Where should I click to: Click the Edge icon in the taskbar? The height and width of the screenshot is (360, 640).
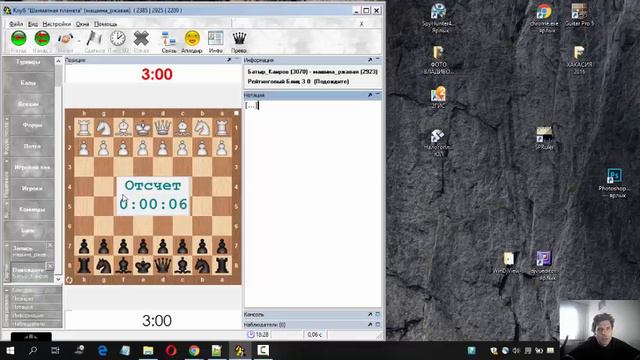pyautogui.click(x=102, y=351)
